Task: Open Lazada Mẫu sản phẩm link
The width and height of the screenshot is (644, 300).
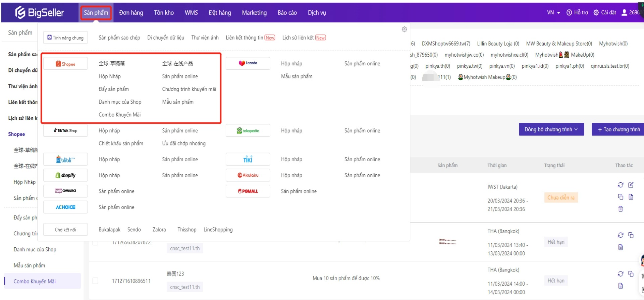Action: pyautogui.click(x=297, y=76)
